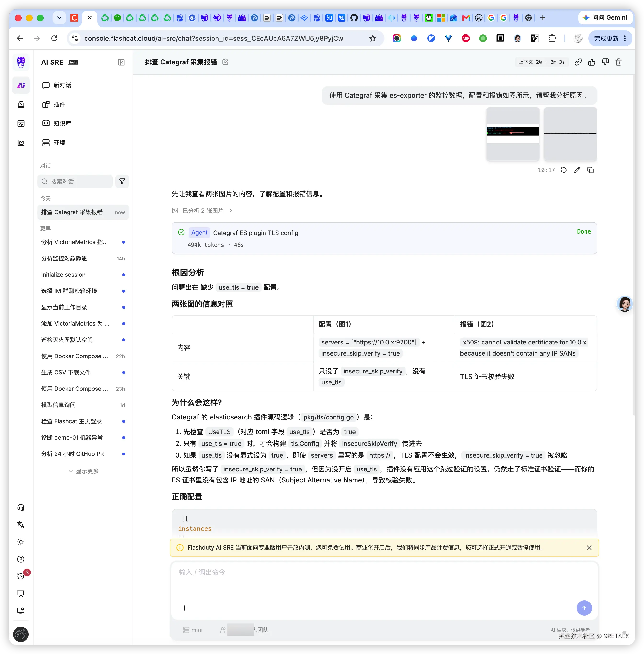Open conversation 分析监控对象隐患

point(83,258)
